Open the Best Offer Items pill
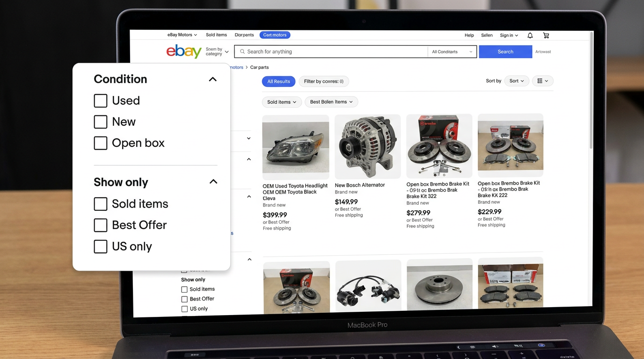 [x=331, y=102]
